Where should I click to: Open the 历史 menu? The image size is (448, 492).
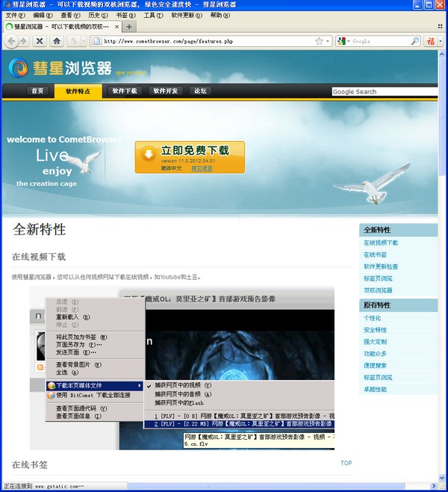point(98,15)
